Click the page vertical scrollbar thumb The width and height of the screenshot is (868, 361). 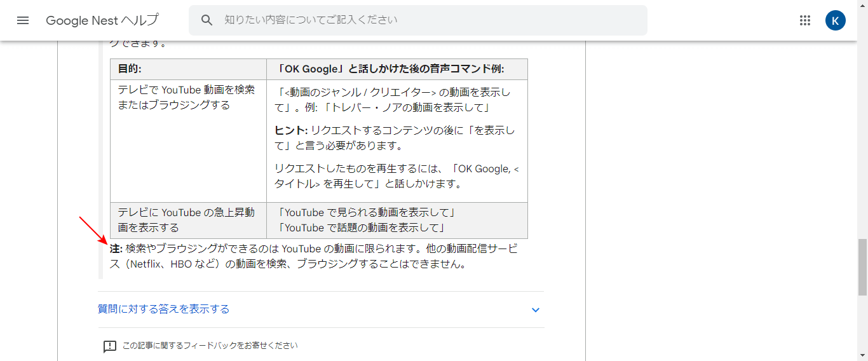tap(862, 267)
